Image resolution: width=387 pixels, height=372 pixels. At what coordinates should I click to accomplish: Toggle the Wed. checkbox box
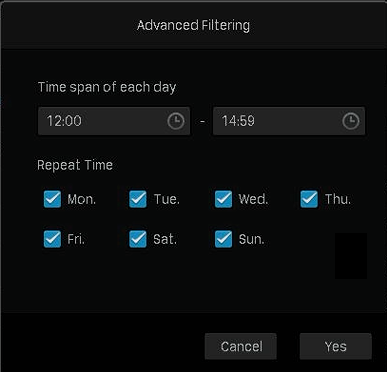(x=223, y=199)
